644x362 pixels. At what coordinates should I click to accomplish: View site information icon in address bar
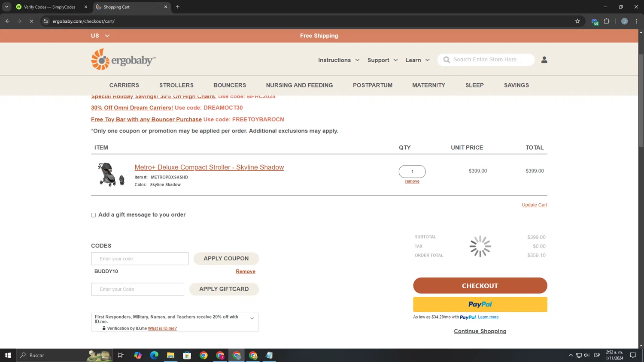(x=46, y=21)
